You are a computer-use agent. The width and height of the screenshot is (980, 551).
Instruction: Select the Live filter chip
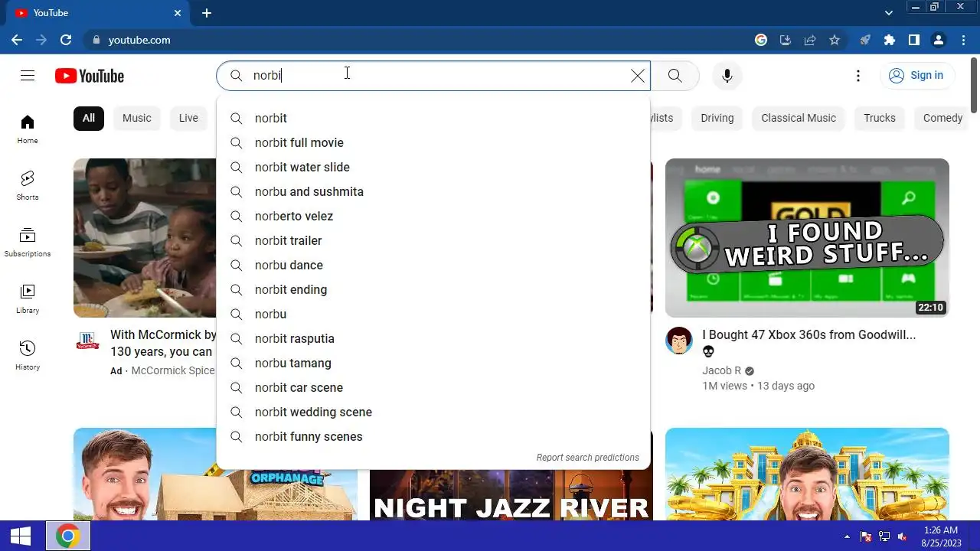188,118
